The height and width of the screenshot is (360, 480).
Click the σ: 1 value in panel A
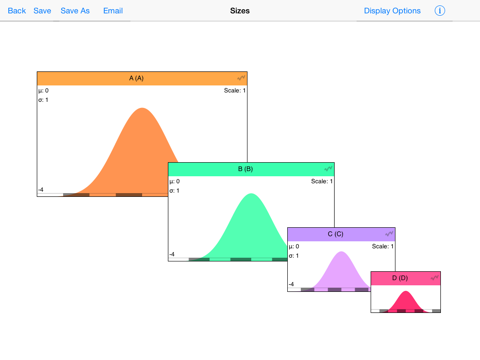pyautogui.click(x=43, y=100)
